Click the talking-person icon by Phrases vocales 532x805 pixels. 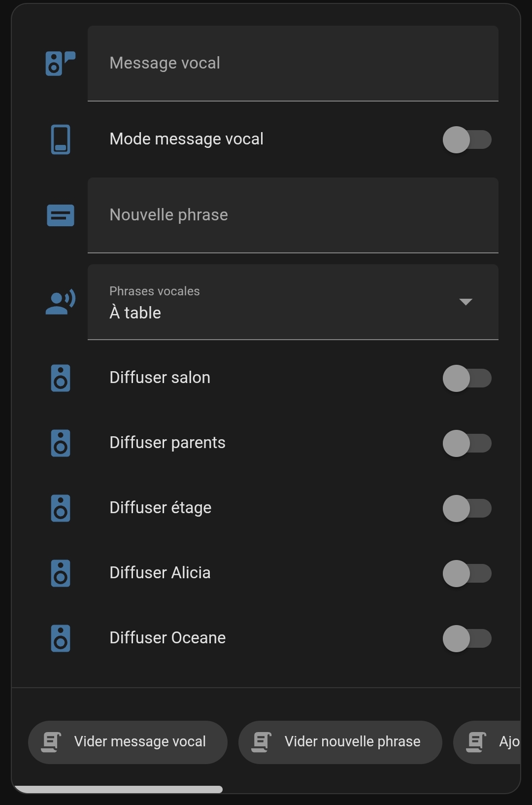[x=61, y=302]
